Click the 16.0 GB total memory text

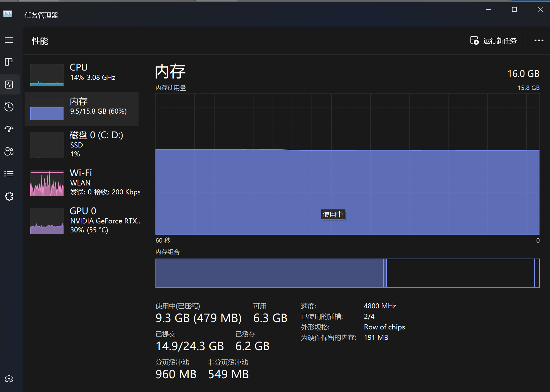tap(523, 74)
